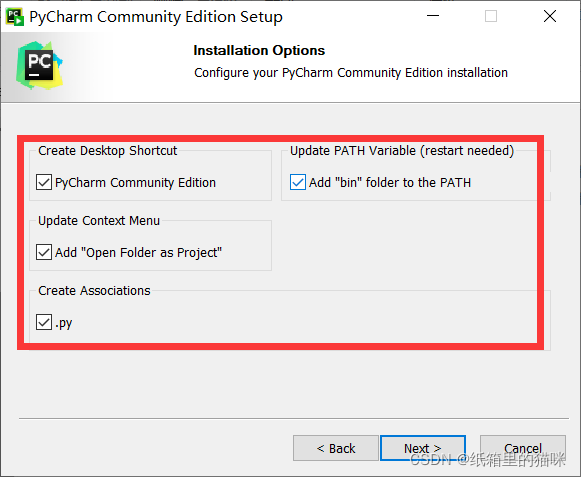
Task: Minimize the setup window
Action: 433,16
